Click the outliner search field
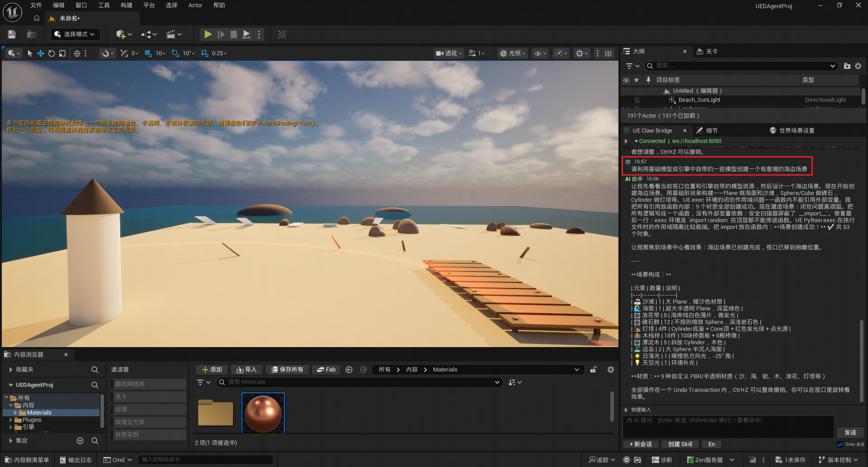Screen dimensions: 868x467 tap(741, 66)
